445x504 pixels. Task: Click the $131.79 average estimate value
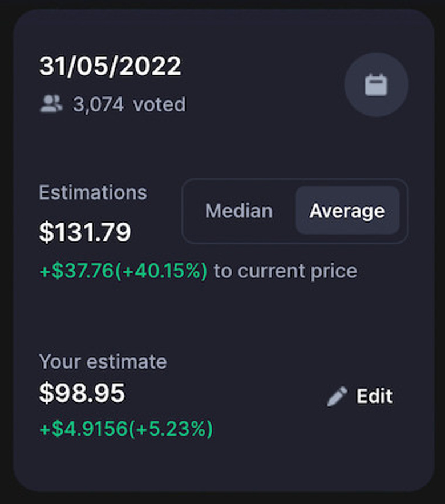(x=85, y=232)
